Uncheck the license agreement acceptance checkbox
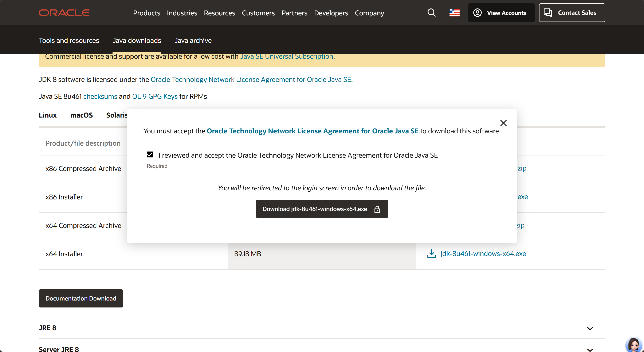 (150, 155)
